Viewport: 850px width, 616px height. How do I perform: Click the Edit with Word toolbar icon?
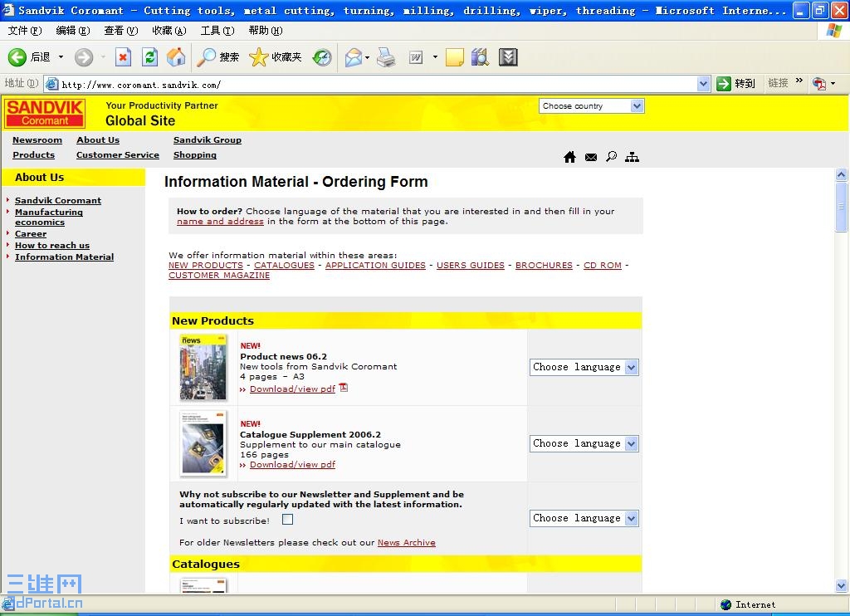pyautogui.click(x=416, y=57)
